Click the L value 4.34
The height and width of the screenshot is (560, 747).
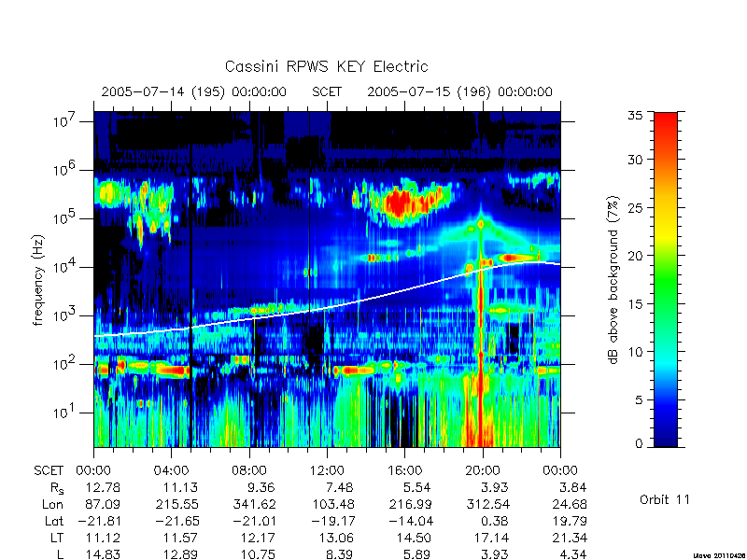click(x=571, y=554)
